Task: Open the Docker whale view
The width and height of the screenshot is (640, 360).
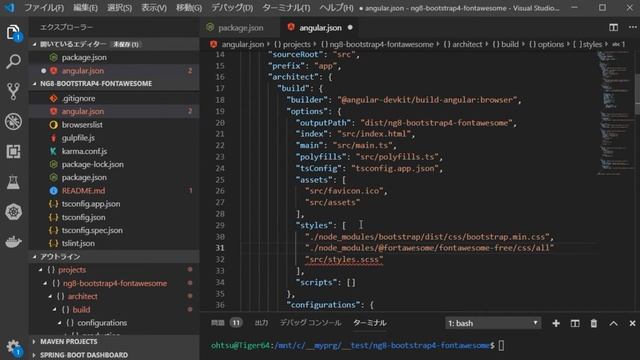Action: 13,242
